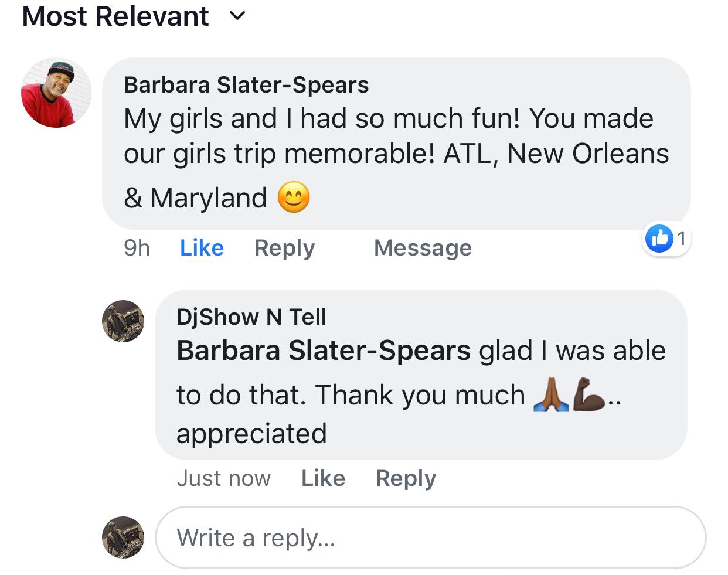Click the blue thumbs-up reaction icon
The height and width of the screenshot is (575, 728).
pos(659,238)
